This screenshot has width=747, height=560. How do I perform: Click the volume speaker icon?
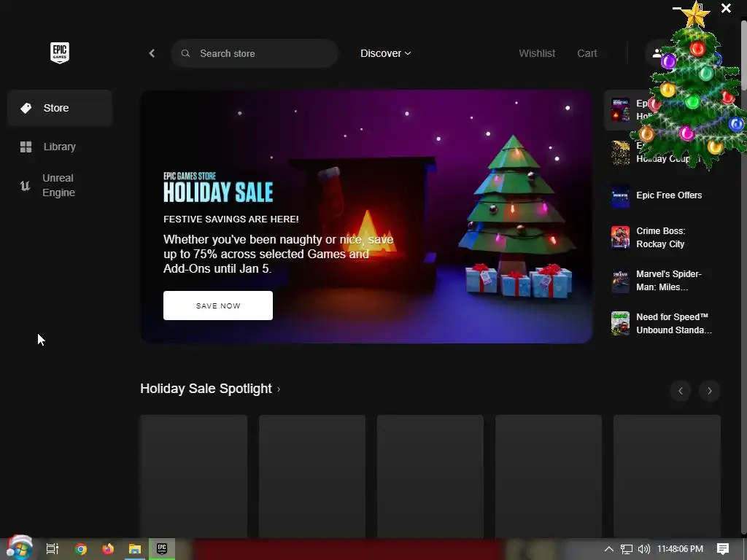click(x=644, y=549)
